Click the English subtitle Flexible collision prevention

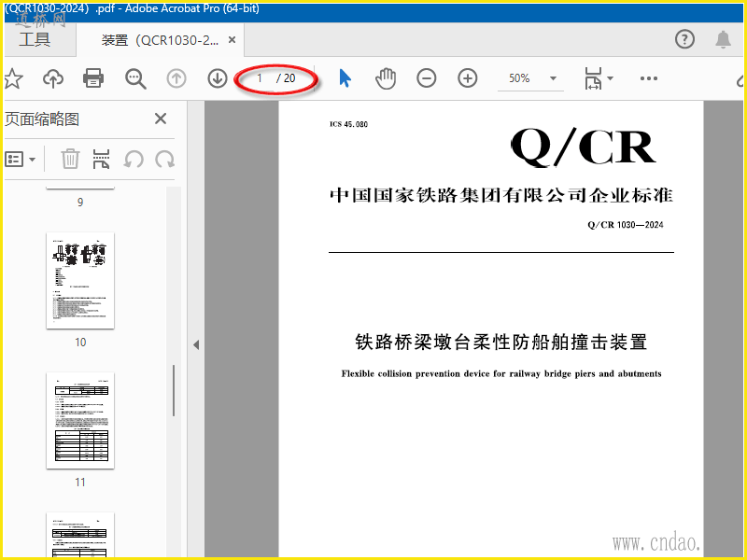point(501,374)
